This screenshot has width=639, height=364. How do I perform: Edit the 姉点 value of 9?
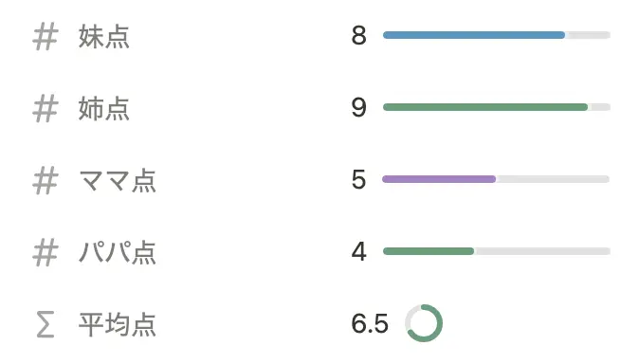[358, 108]
